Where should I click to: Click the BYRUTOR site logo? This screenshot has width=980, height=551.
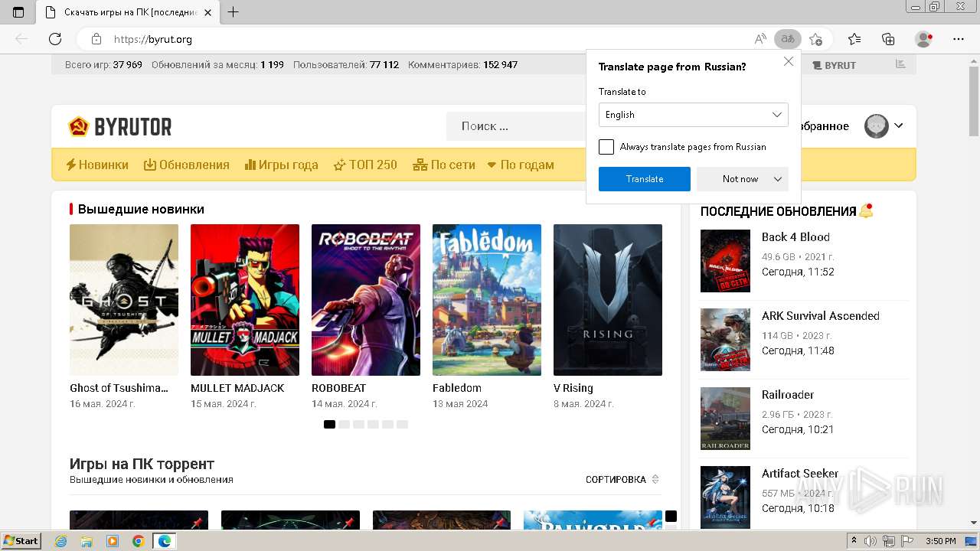pyautogui.click(x=120, y=126)
